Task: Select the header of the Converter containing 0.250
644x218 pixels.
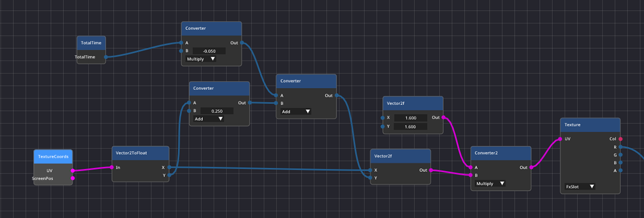Action: pos(219,88)
